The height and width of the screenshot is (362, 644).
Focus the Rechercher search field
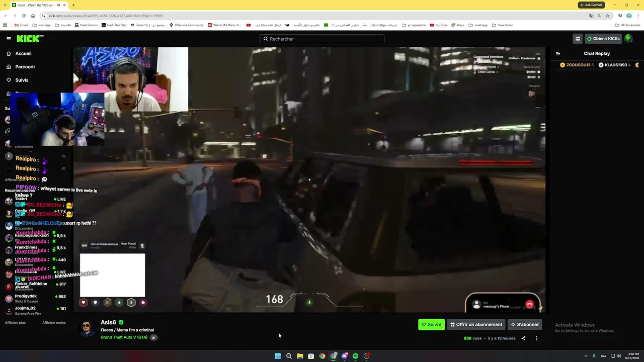point(322,39)
